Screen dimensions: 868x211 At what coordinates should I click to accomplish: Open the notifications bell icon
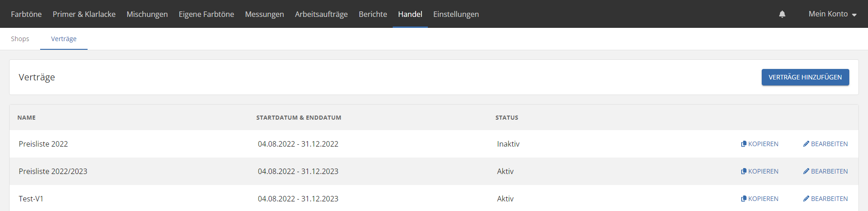pyautogui.click(x=782, y=14)
